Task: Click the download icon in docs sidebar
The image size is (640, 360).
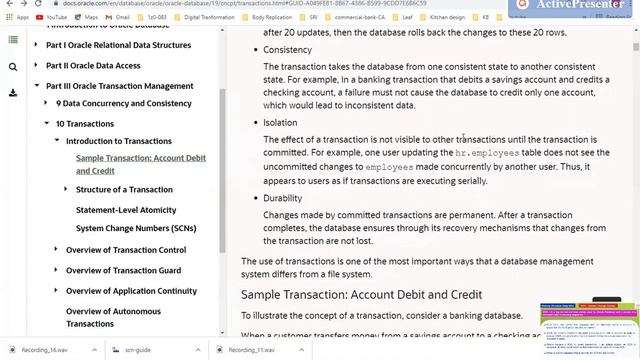Action: click(x=13, y=93)
